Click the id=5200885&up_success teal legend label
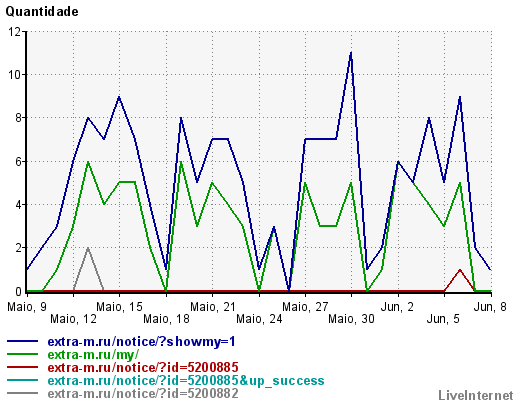This screenshot has width=520, height=405. 186,381
